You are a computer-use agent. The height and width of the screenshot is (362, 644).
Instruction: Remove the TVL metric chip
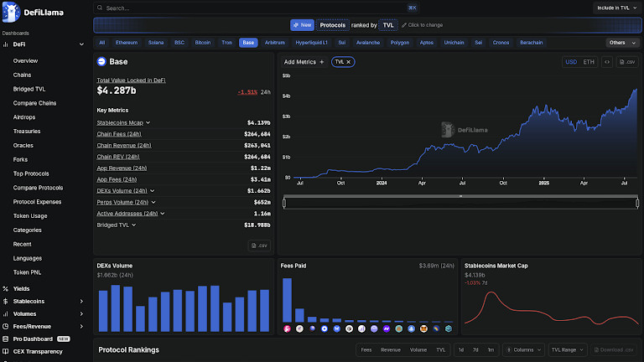[348, 62]
